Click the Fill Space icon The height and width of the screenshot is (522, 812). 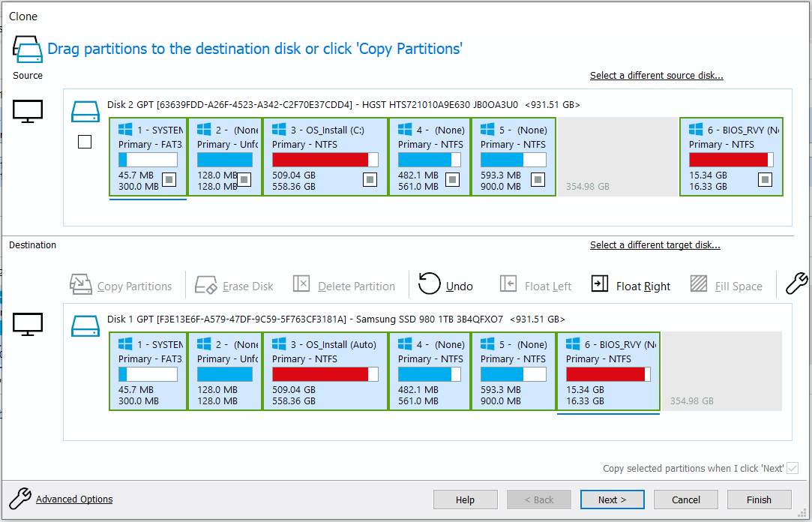[699, 284]
